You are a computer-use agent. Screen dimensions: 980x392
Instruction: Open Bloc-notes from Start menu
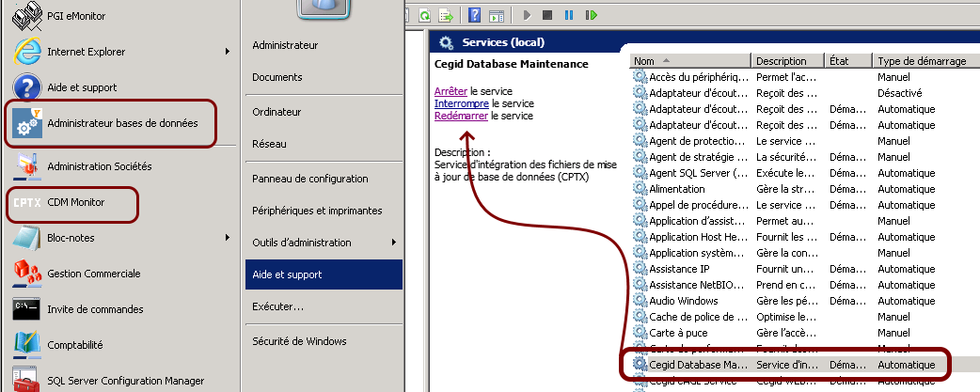coord(70,238)
